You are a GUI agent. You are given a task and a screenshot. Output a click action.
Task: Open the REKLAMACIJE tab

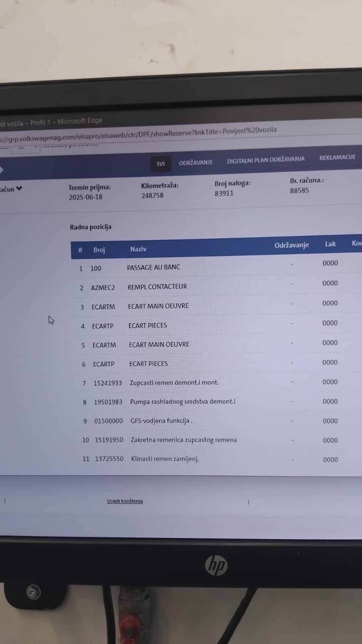337,157
